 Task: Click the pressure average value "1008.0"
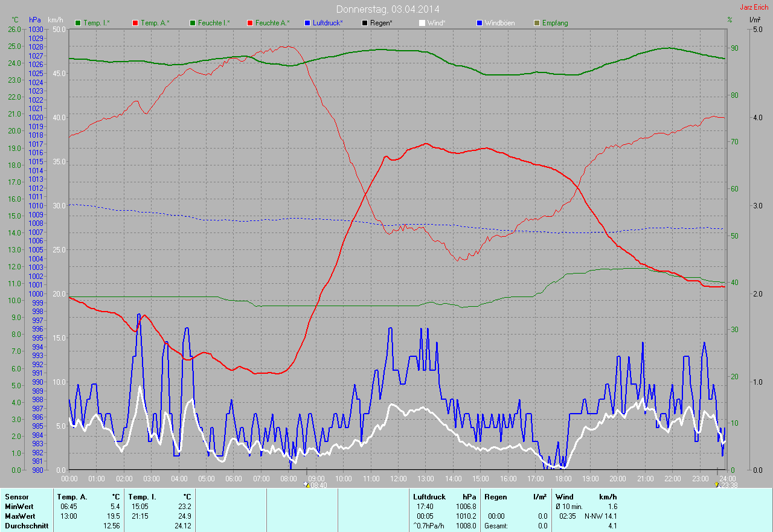466,526
